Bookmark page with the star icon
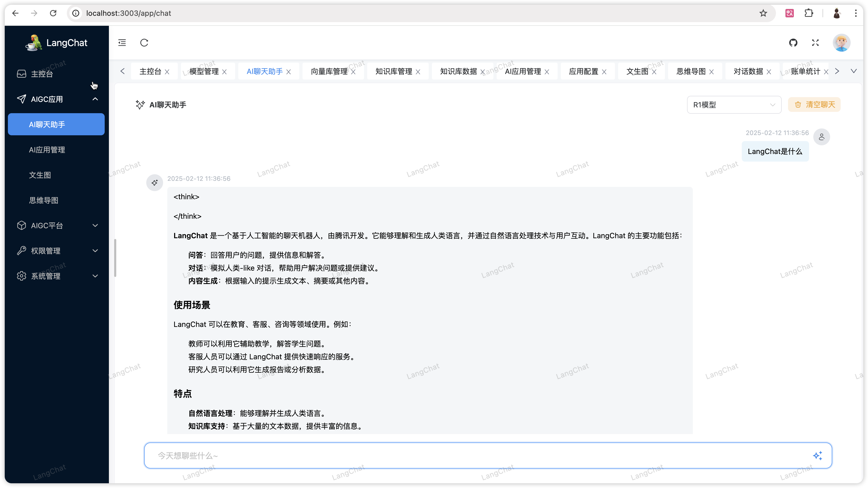Viewport: 868px width, 488px height. tap(763, 13)
